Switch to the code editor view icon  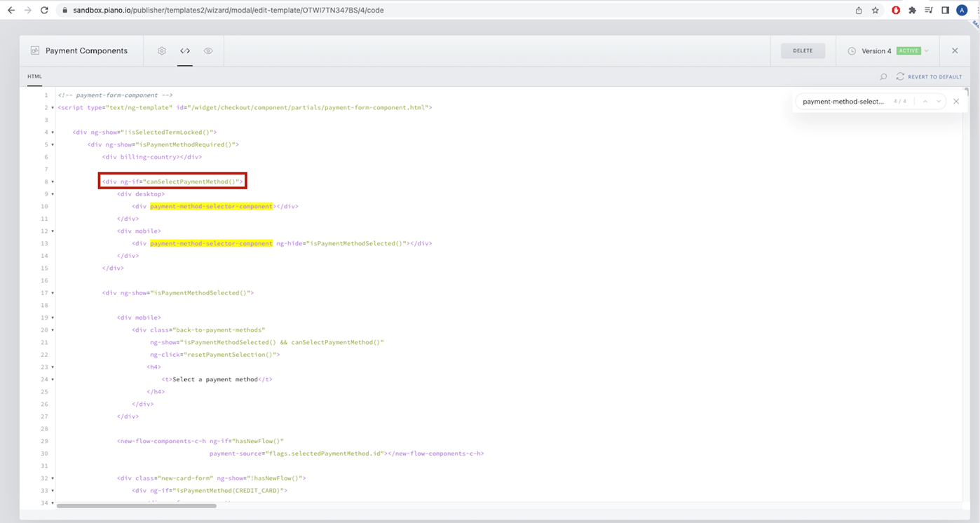point(185,51)
